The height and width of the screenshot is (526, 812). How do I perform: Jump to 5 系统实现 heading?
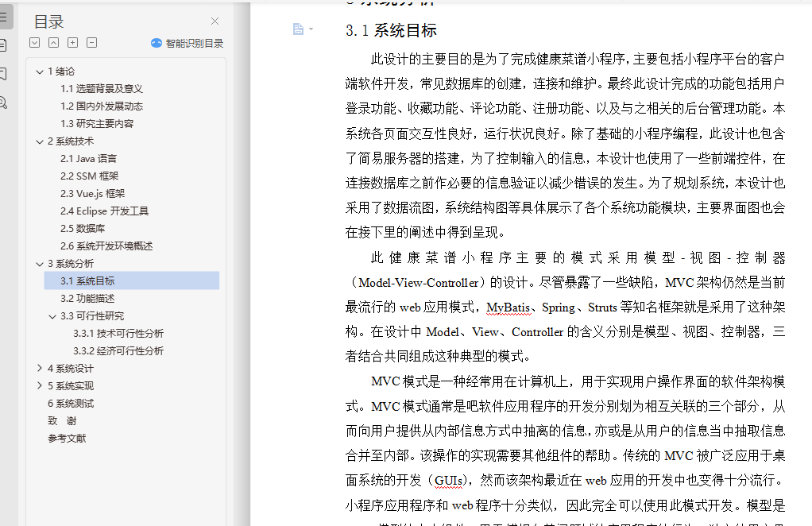tap(71, 386)
